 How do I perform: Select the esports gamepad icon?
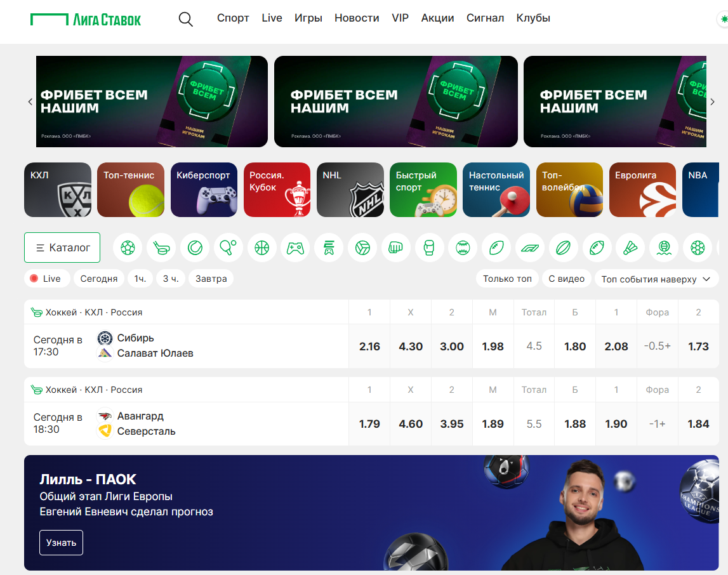(x=295, y=248)
